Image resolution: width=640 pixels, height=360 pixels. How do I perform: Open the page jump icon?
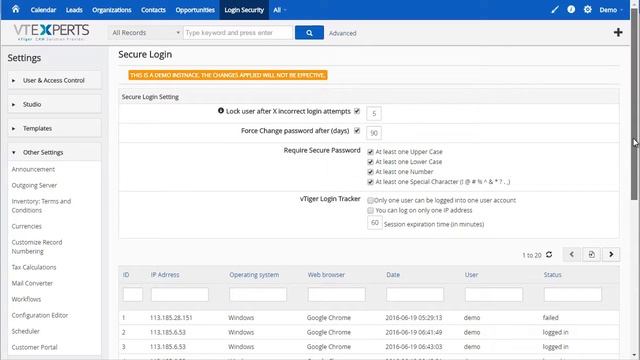pos(591,255)
